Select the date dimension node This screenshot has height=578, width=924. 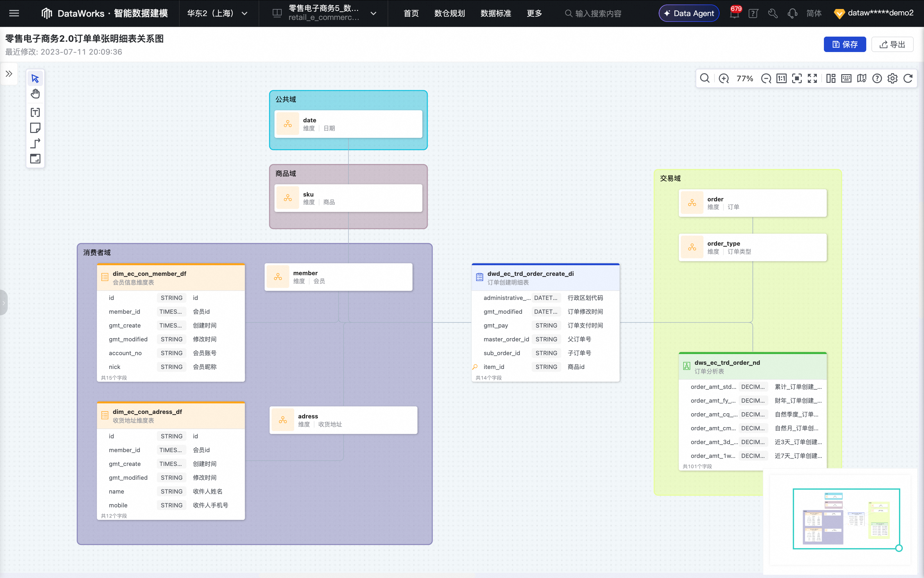(348, 124)
